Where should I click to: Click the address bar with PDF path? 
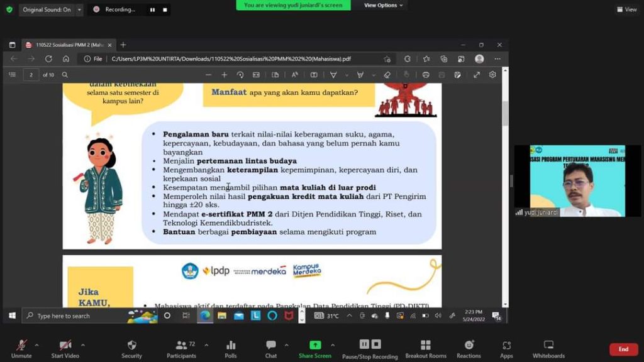coord(231,59)
